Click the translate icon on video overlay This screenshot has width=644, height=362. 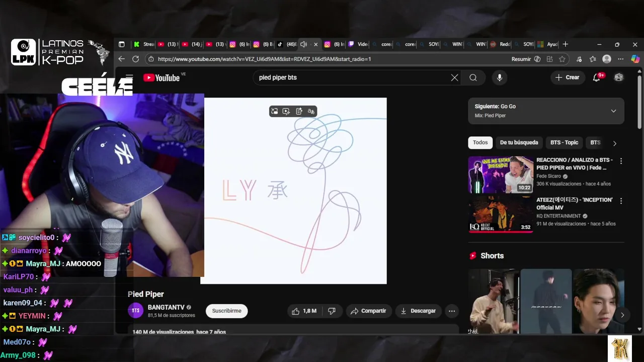311,111
